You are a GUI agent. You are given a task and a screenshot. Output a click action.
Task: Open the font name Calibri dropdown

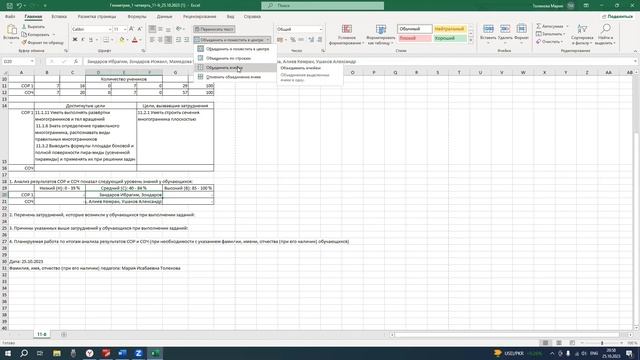[x=110, y=29]
